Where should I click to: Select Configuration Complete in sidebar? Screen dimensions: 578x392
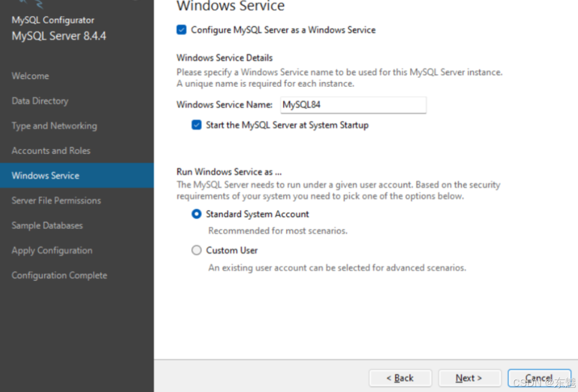(x=59, y=275)
